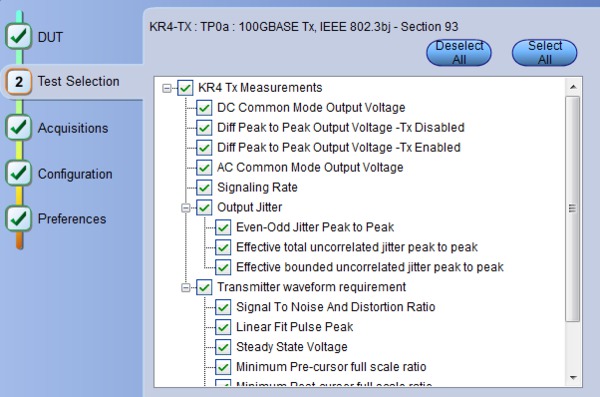Toggle Diff Peak to Peak -Tx Disabled checkbox
Screen dimensions: 600x397
coord(204,128)
